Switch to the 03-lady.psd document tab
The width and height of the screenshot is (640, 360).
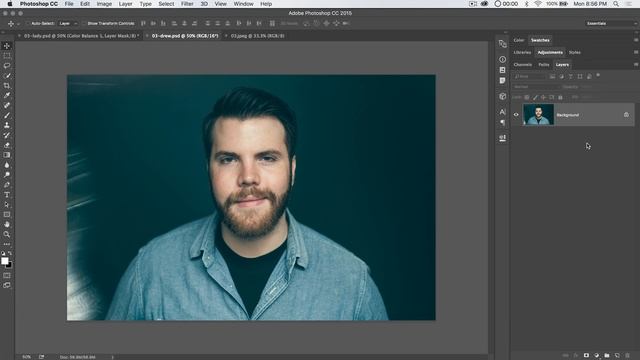pyautogui.click(x=81, y=36)
